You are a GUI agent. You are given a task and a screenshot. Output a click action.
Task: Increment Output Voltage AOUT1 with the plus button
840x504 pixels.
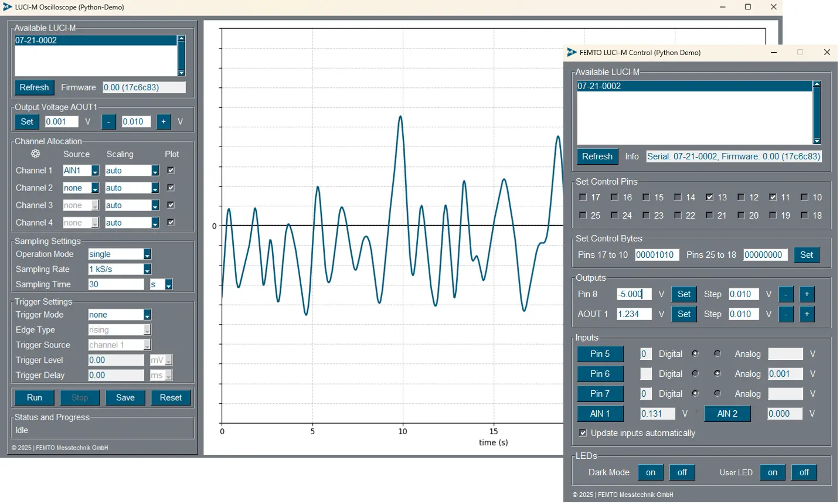pos(164,121)
